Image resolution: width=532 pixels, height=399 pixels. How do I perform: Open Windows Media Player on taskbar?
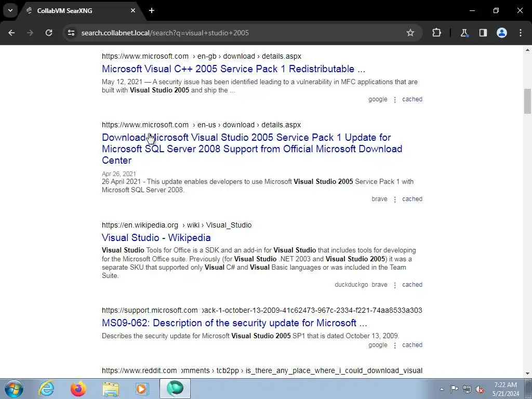coord(142,389)
